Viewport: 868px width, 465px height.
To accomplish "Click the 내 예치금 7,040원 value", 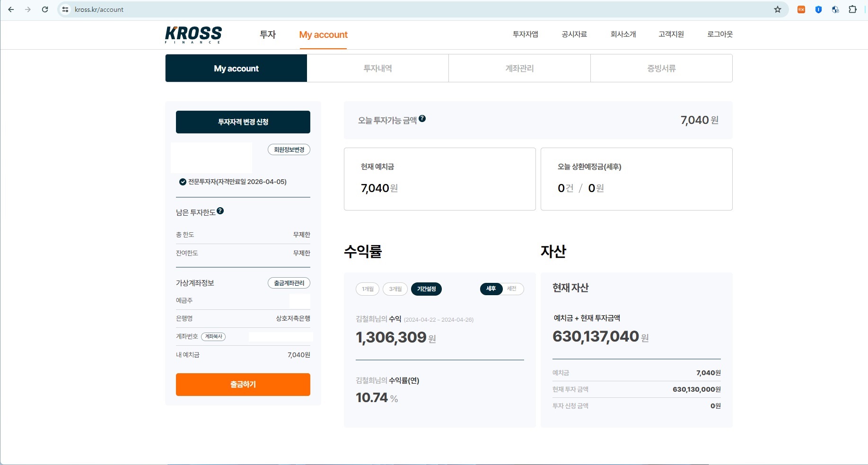I will [299, 355].
